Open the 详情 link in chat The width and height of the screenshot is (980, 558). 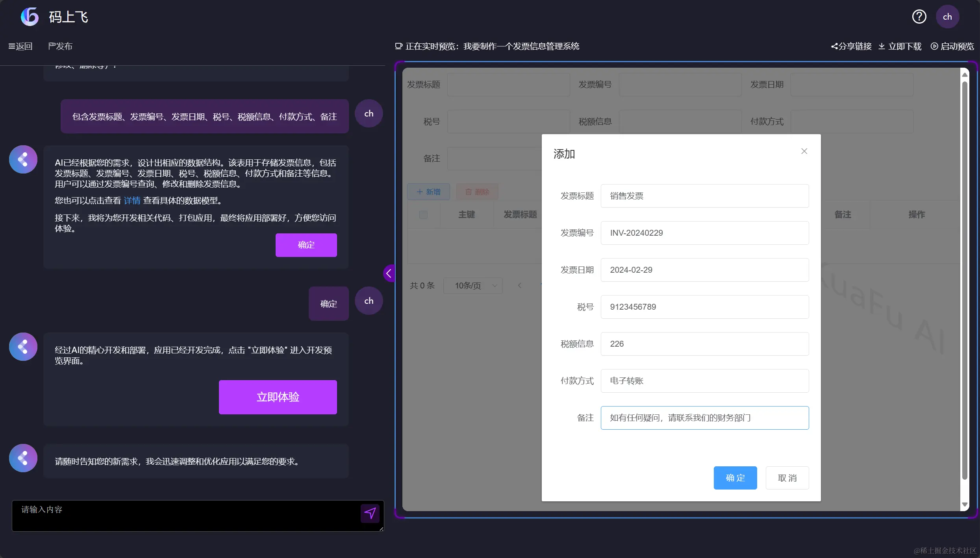pos(132,201)
